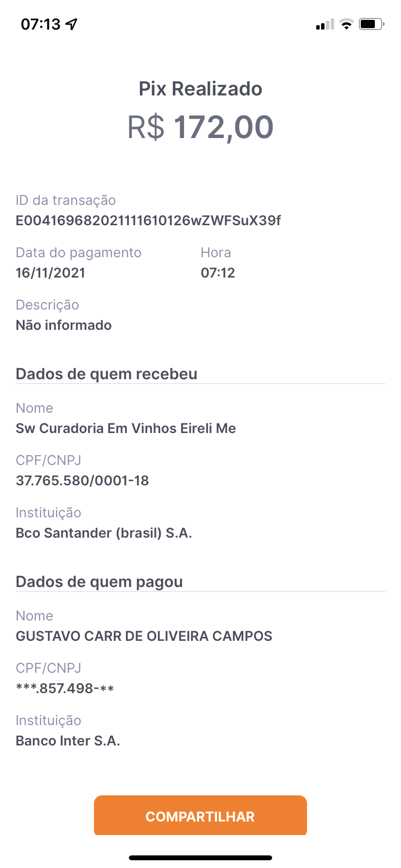Screen dimensions: 401x868
Task: Tap the Dados de quem pagou heading
Action: [99, 582]
